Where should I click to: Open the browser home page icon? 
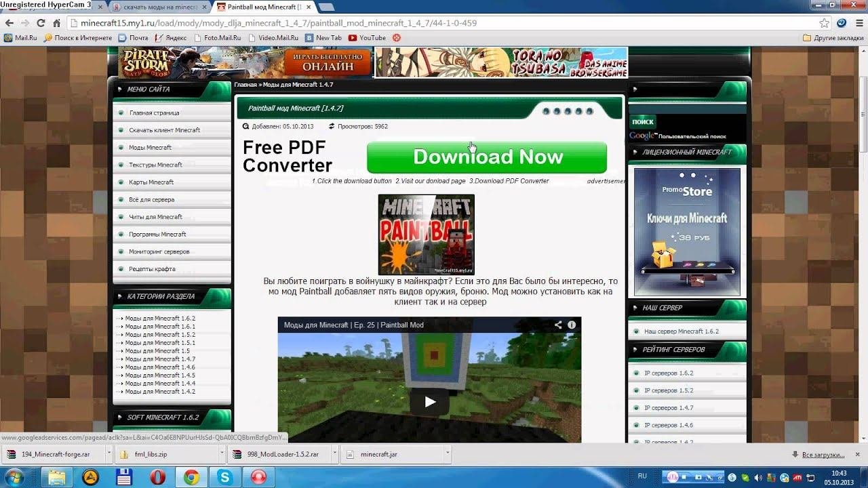pos(56,23)
